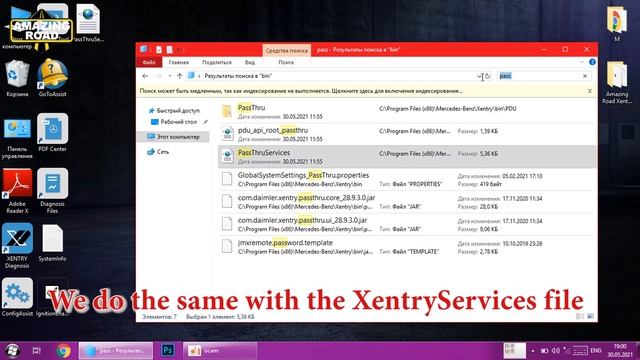Switch to Поиск ribbon tab
This screenshot has width=640, height=360.
click(x=286, y=62)
